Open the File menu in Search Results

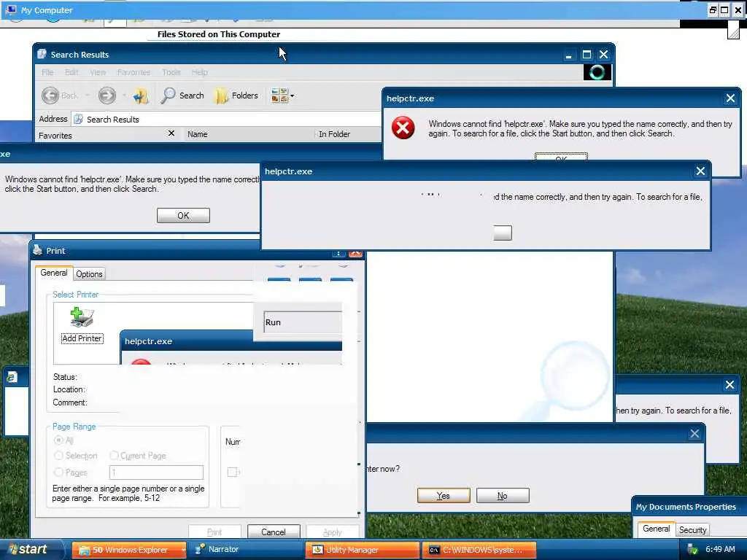[47, 72]
